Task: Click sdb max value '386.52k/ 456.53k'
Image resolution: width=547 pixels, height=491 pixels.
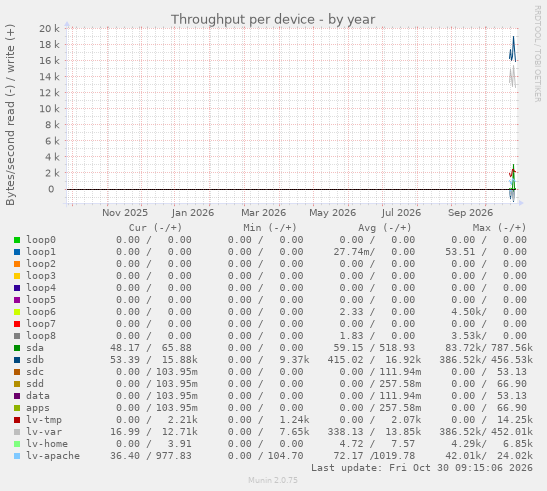Action: coord(486,360)
